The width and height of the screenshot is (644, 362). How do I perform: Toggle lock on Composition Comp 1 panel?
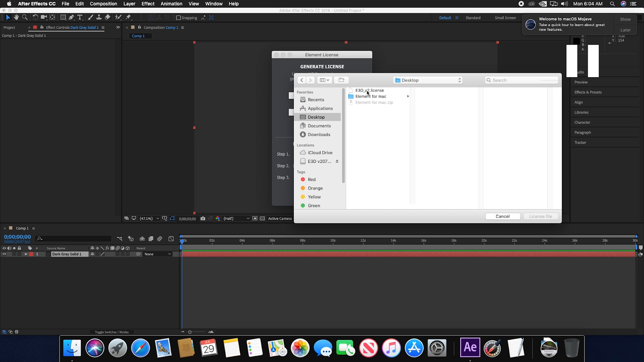(x=140, y=27)
